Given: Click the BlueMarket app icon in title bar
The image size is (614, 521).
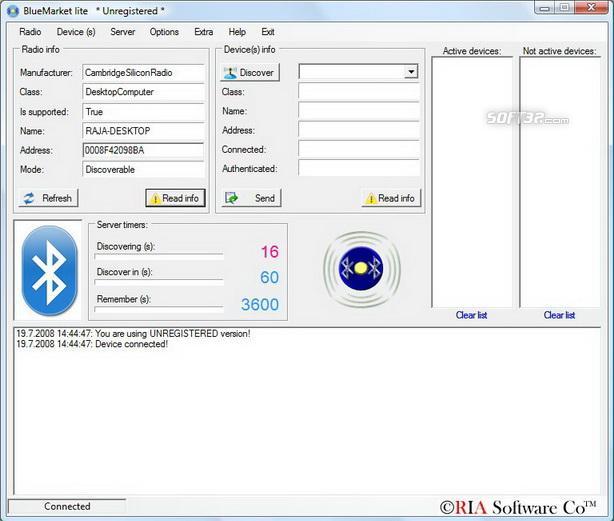Looking at the screenshot, I should click(13, 11).
